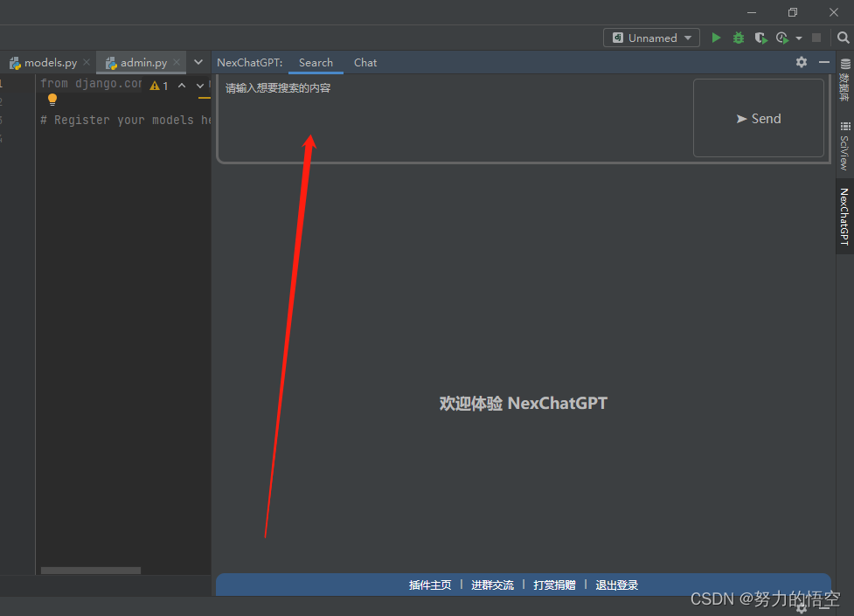
Task: Show hidden editor tabs chevron
Action: [x=198, y=62]
